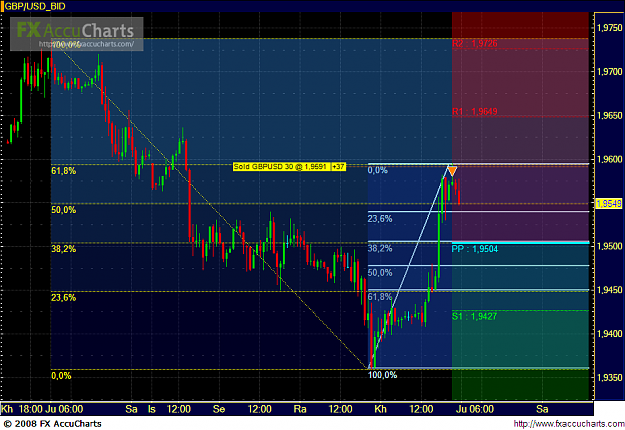
Task: Click the 1,9650 price axis value
Action: pyautogui.click(x=609, y=116)
